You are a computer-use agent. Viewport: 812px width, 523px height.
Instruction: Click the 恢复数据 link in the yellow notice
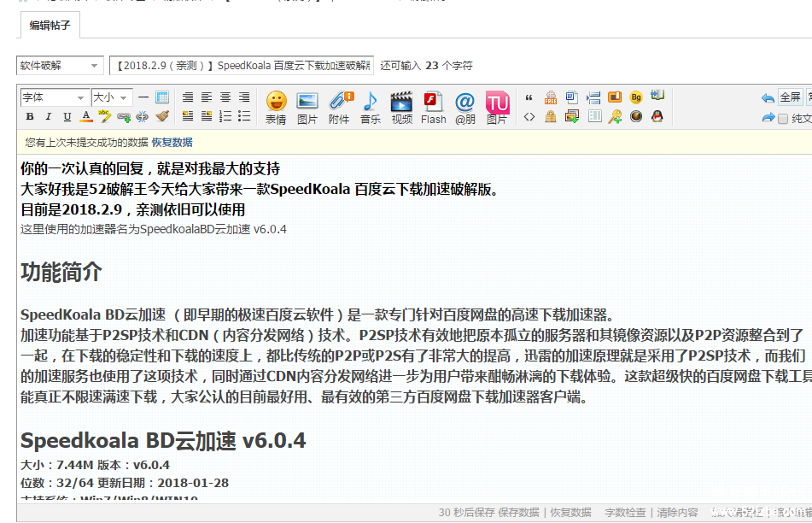tap(172, 142)
